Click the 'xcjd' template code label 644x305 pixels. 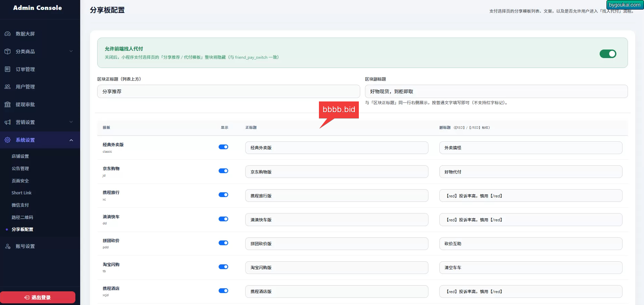click(x=105, y=295)
